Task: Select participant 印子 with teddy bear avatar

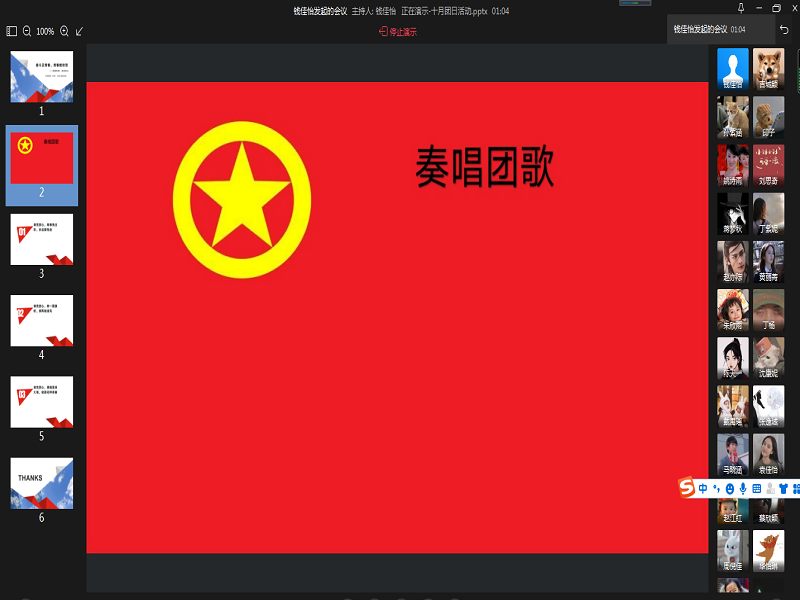Action: tap(768, 117)
